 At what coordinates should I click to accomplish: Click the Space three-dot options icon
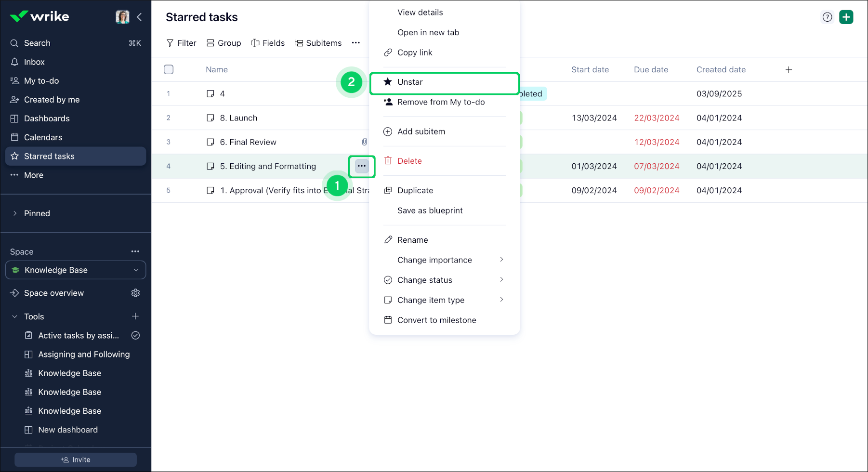[x=135, y=251]
